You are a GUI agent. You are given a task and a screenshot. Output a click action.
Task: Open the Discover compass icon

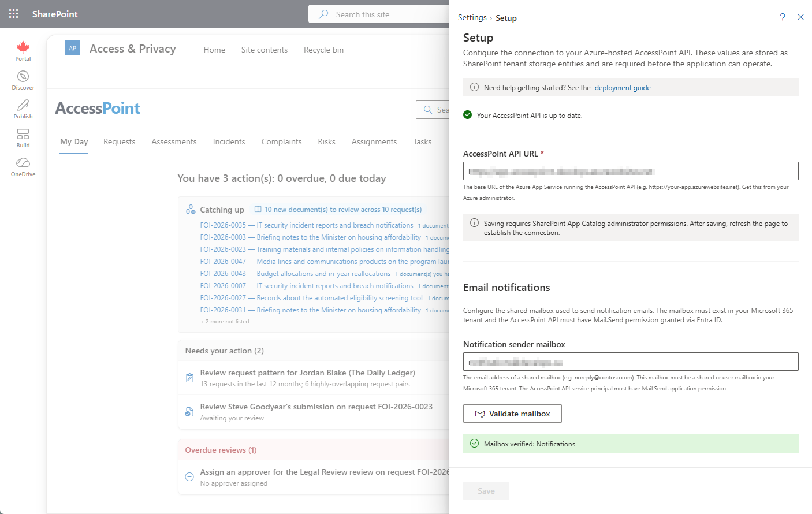click(x=23, y=76)
